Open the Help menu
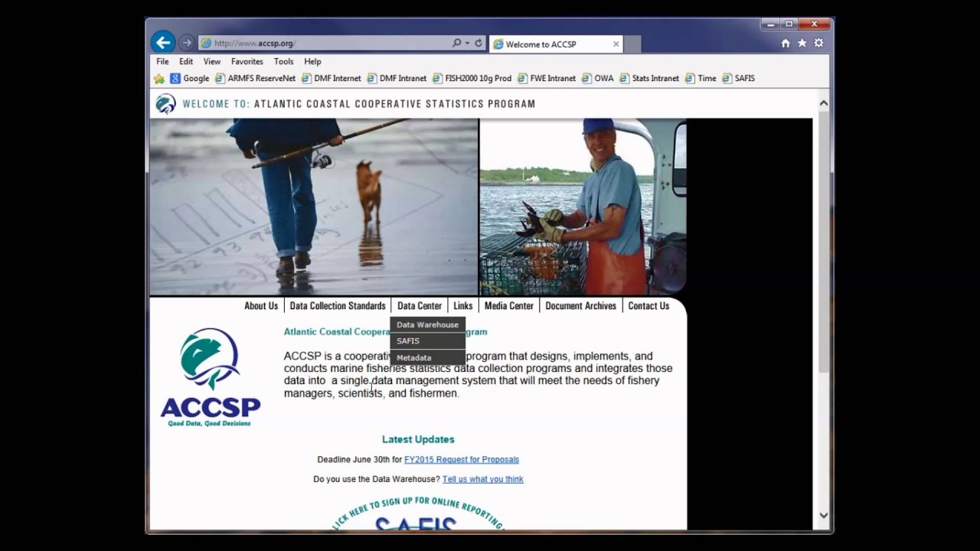This screenshot has height=551, width=980. 312,61
